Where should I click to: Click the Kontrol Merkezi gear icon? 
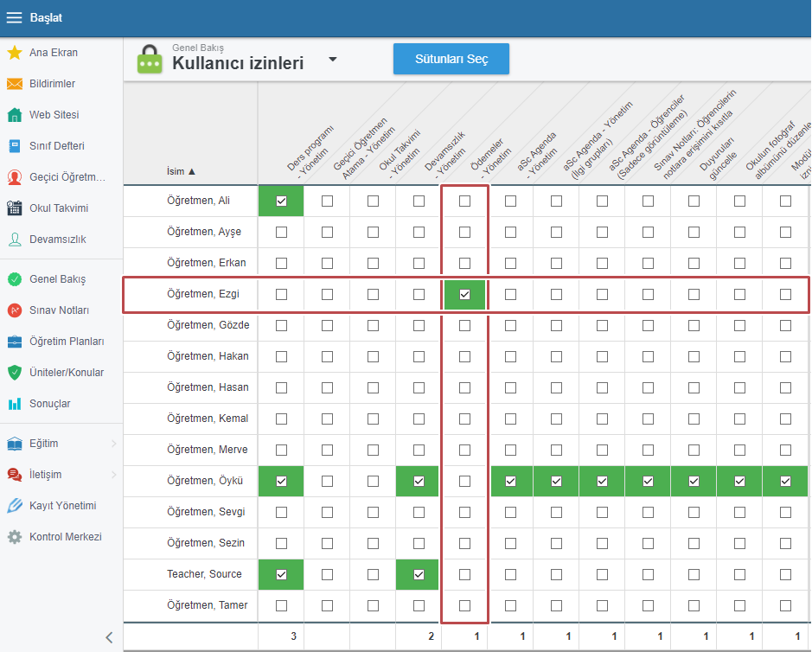click(x=15, y=536)
